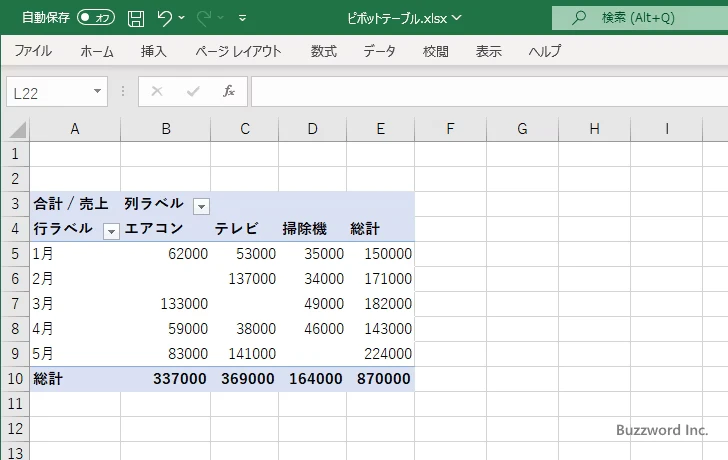The width and height of the screenshot is (728, 460).
Task: Click the エアコン column label cell
Action: click(x=165, y=229)
